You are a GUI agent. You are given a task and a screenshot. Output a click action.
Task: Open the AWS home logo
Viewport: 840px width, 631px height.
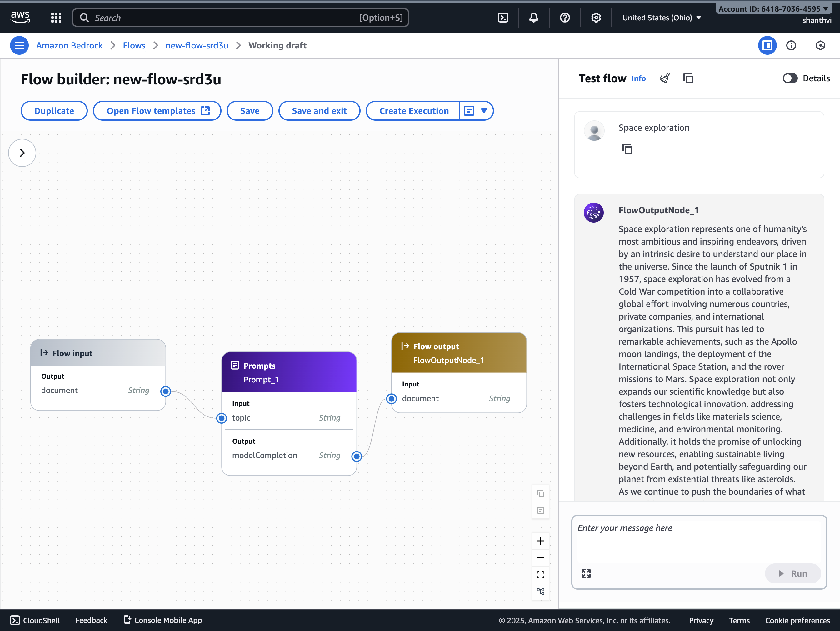pos(20,18)
